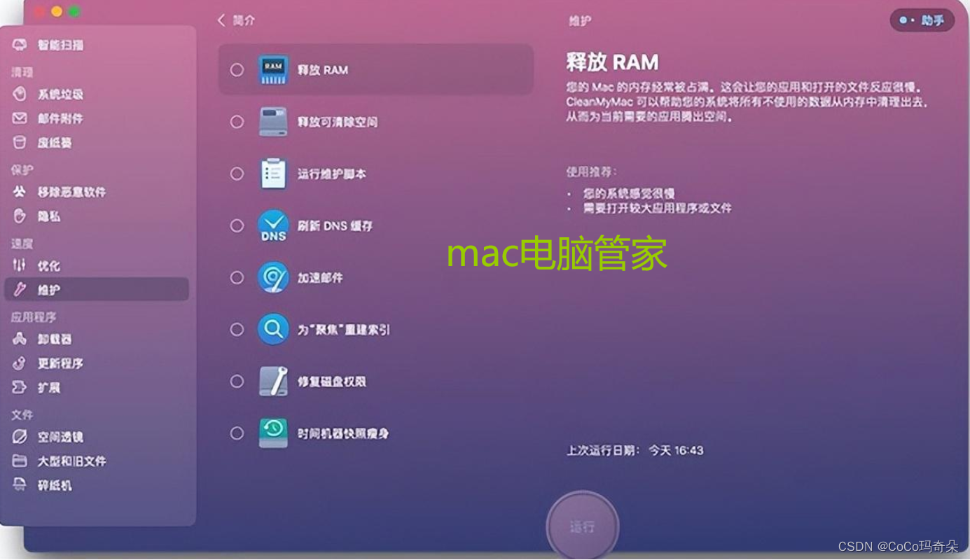Select the radio button for 时间机器快照瘦身
Viewport: 970px width, 560px height.
tap(237, 433)
